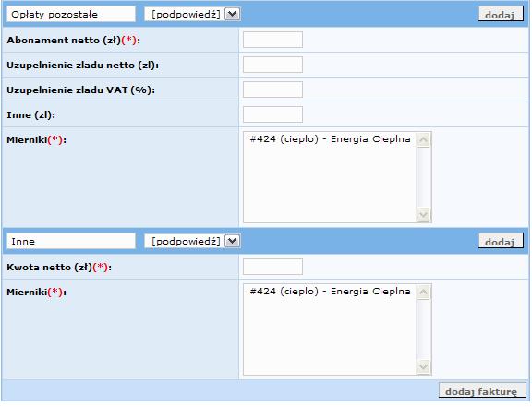The width and height of the screenshot is (532, 407).
Task: Click 'dodaj' button in Opłaty pozostałe section
Action: tap(501, 14)
